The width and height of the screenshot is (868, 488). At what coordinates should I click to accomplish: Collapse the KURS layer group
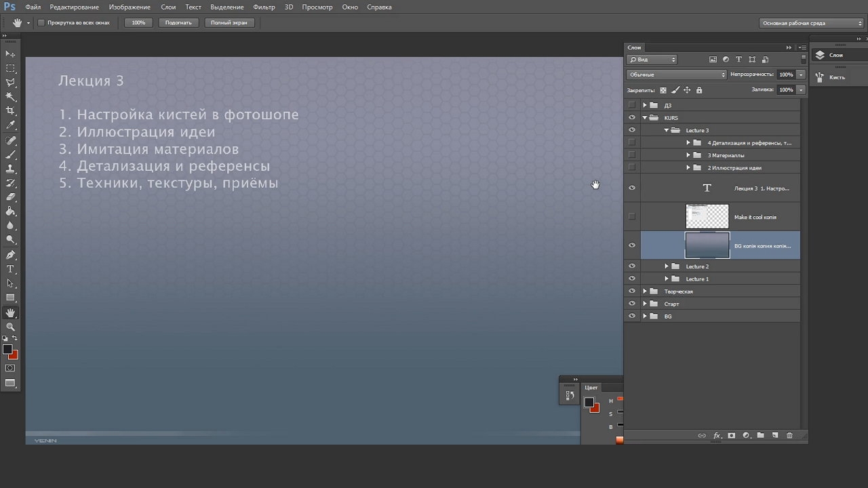point(645,118)
